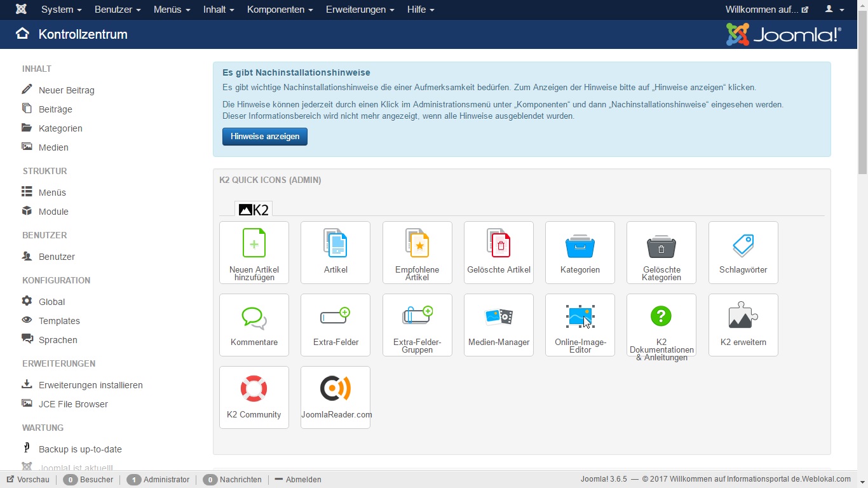Open Erweiterungen installieren sidebar link
This screenshot has width=868, height=488.
click(90, 385)
